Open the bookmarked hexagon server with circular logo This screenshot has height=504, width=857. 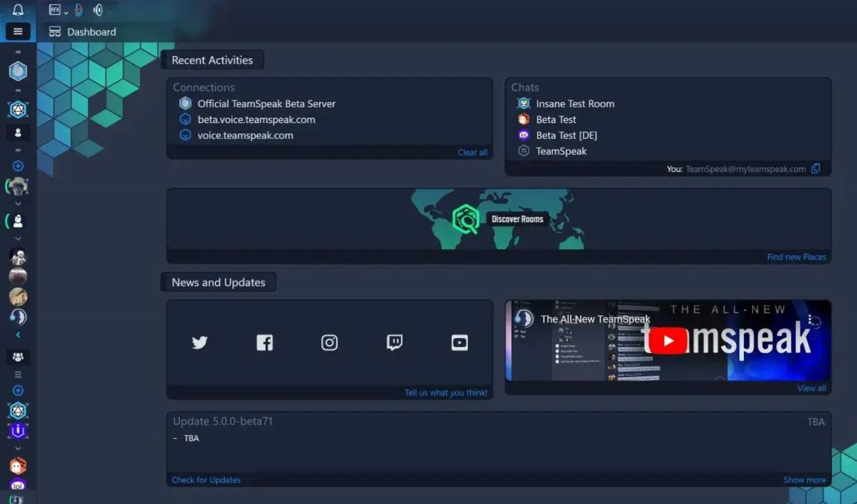pyautogui.click(x=18, y=71)
